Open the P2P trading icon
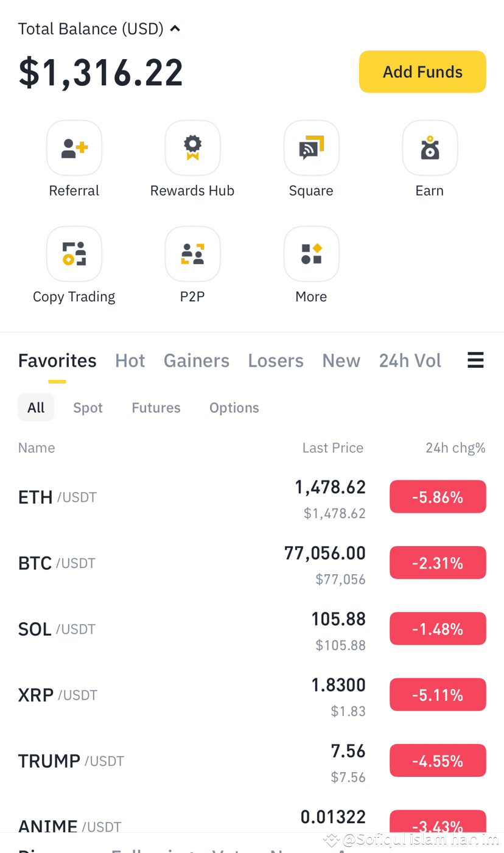This screenshot has width=504, height=853. click(192, 254)
